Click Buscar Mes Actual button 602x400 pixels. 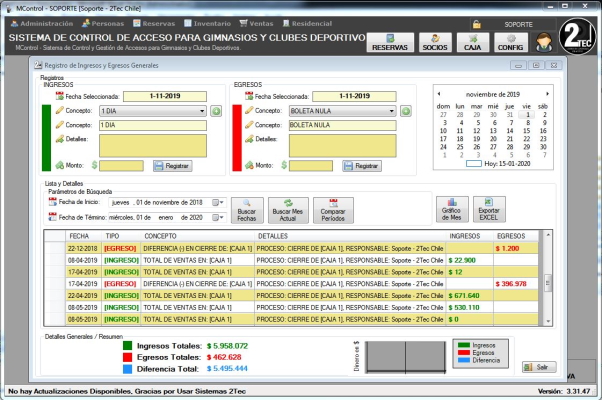click(x=288, y=210)
